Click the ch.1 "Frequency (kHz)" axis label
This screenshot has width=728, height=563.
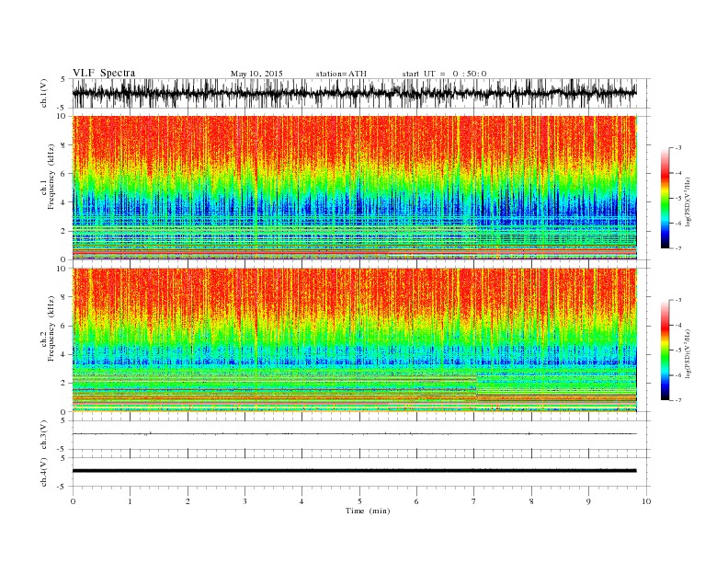[x=51, y=177]
